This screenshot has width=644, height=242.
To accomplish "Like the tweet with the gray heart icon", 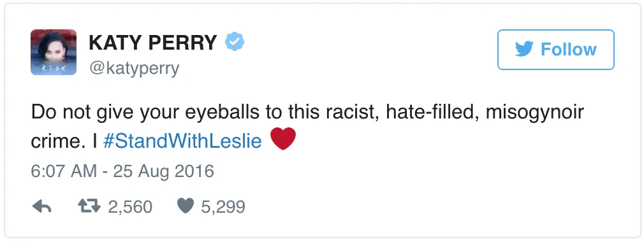I will point(186,207).
